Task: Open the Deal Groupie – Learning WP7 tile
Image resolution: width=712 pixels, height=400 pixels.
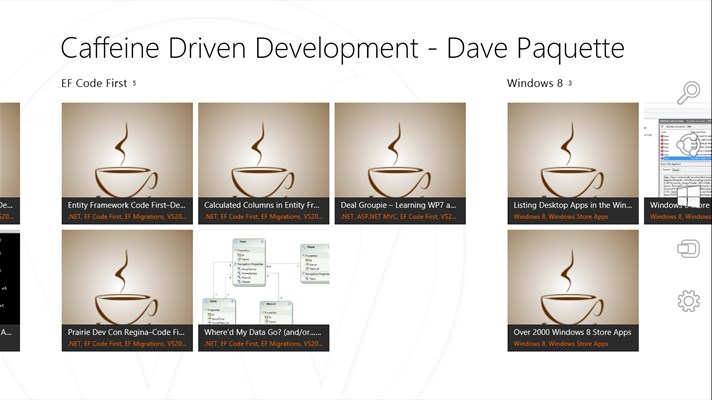Action: [400, 163]
